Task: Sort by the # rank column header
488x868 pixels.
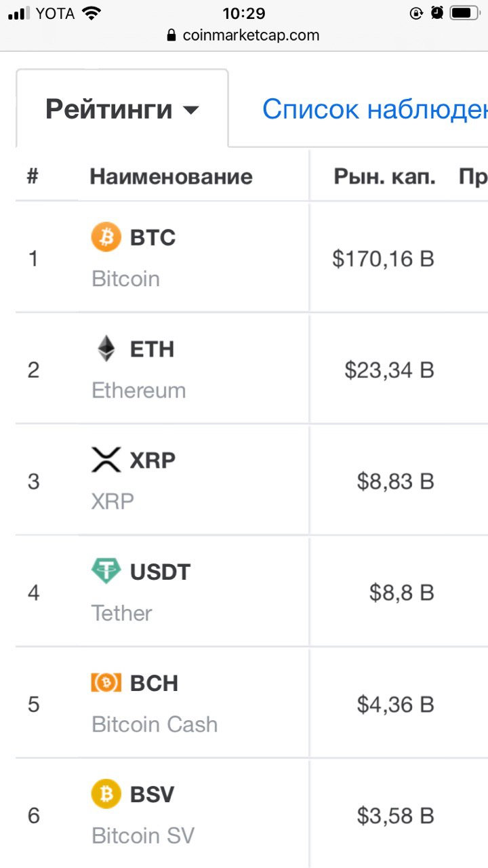Action: click(33, 177)
